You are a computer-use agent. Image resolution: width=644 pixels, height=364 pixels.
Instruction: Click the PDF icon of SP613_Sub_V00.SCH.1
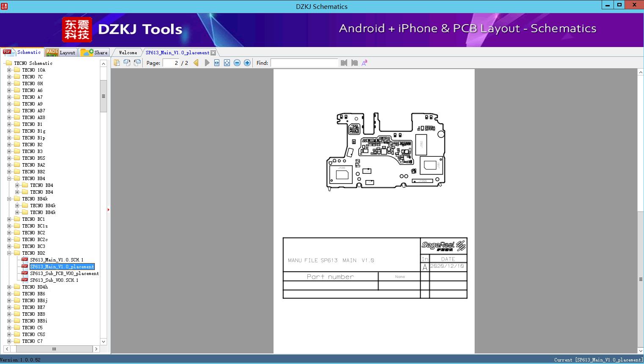(25, 280)
